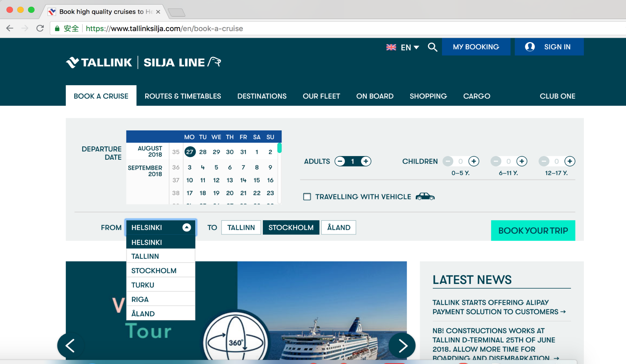Image resolution: width=626 pixels, height=364 pixels.
Task: Increase adults count with plus
Action: 366,161
